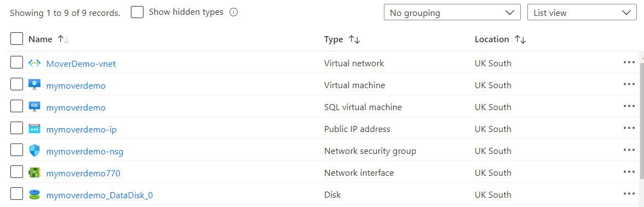Check the box for mymoverdemo-ip row
The height and width of the screenshot is (207, 644).
tap(16, 128)
